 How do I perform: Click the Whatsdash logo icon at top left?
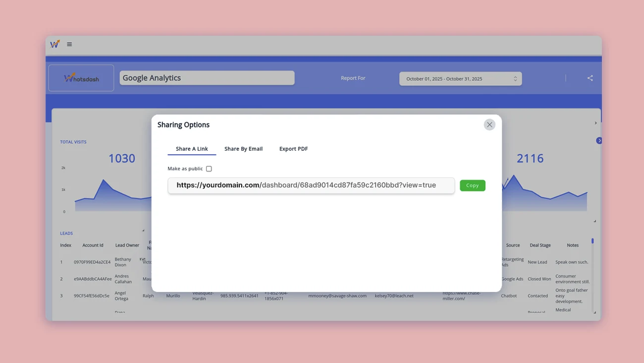[55, 44]
